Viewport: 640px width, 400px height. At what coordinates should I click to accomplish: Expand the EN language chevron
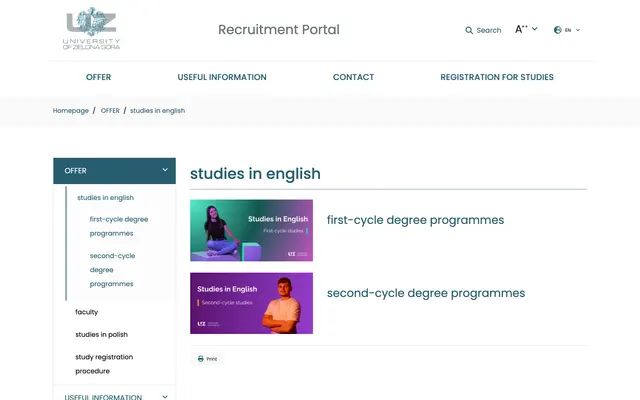click(578, 30)
